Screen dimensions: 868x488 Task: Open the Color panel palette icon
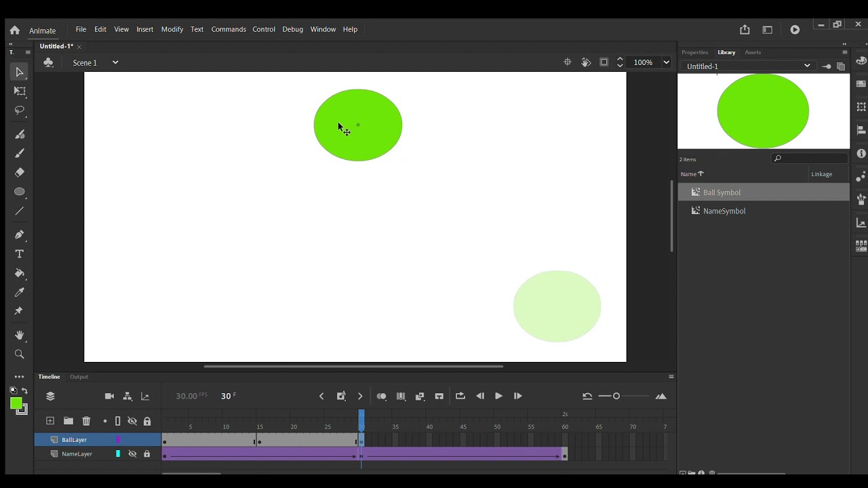click(861, 61)
